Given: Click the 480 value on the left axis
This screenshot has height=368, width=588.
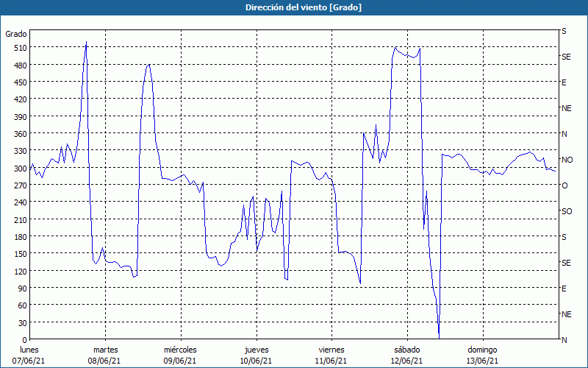Looking at the screenshot, I should tap(21, 66).
